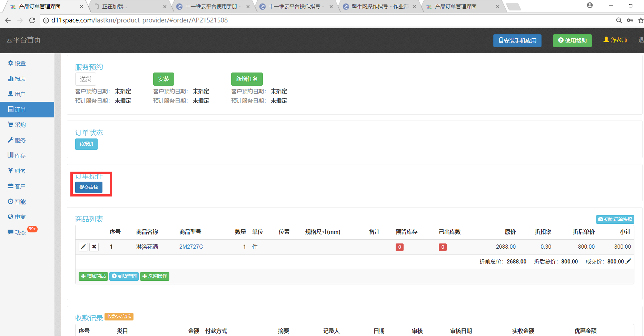Screen dimensions: 644x336
Task: Click the 送货 delivery button
Action: coord(86,79)
